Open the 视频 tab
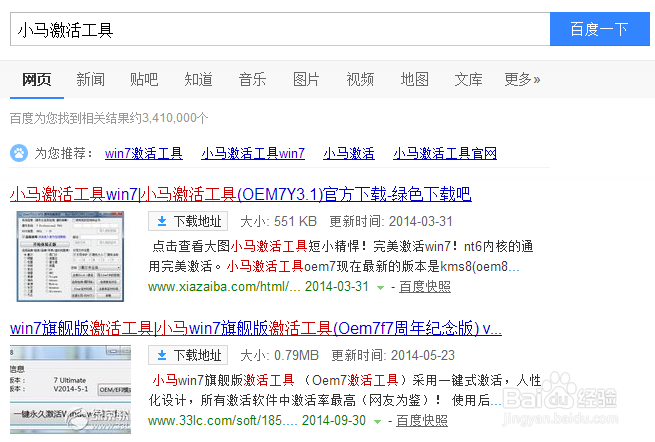Screen dimensions: 655x442 coord(360,79)
